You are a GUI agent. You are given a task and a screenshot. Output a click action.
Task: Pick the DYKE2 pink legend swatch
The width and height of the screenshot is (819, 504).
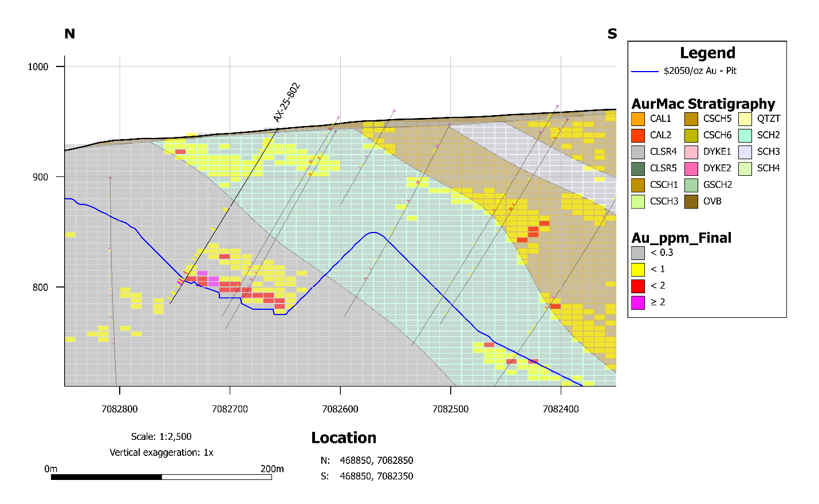[x=691, y=168]
